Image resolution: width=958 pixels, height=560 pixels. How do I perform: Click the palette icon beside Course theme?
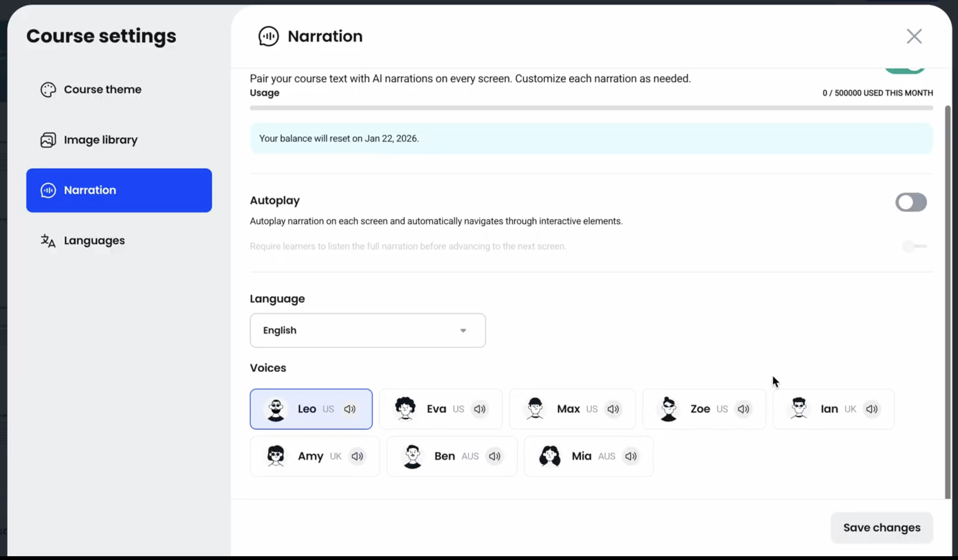click(x=48, y=90)
